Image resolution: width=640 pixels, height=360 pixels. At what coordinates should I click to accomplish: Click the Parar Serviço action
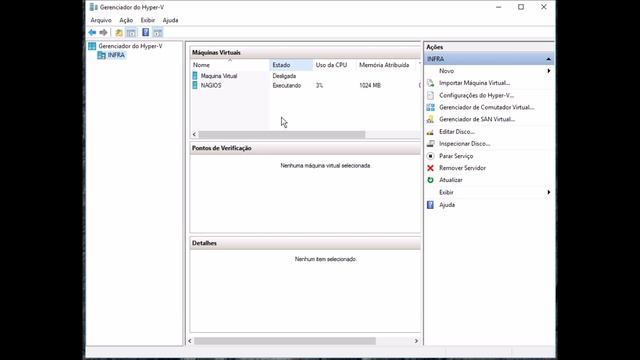[x=456, y=156]
